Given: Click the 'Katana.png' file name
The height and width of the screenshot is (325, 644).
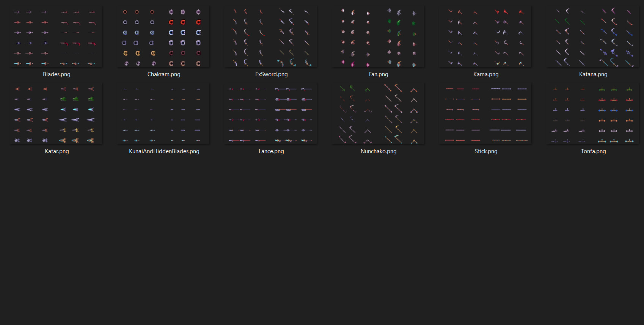Looking at the screenshot, I should pyautogui.click(x=593, y=74).
